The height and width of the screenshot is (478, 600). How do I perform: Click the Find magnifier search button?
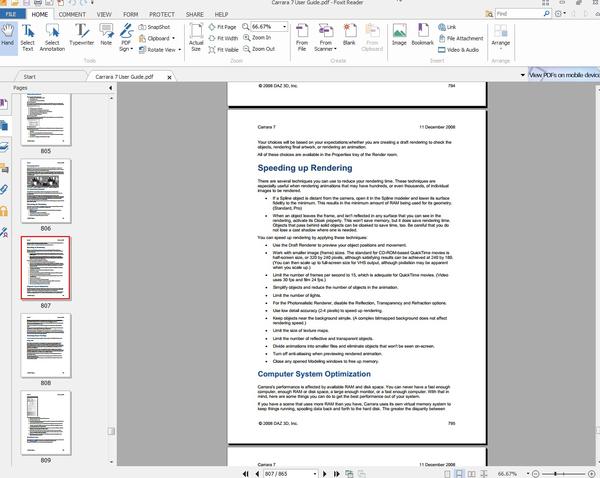[x=547, y=13]
